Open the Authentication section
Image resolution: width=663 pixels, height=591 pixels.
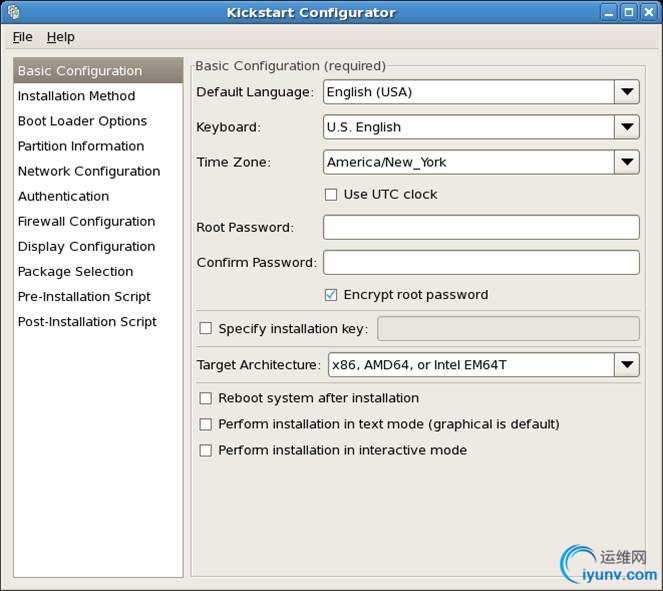point(98,196)
